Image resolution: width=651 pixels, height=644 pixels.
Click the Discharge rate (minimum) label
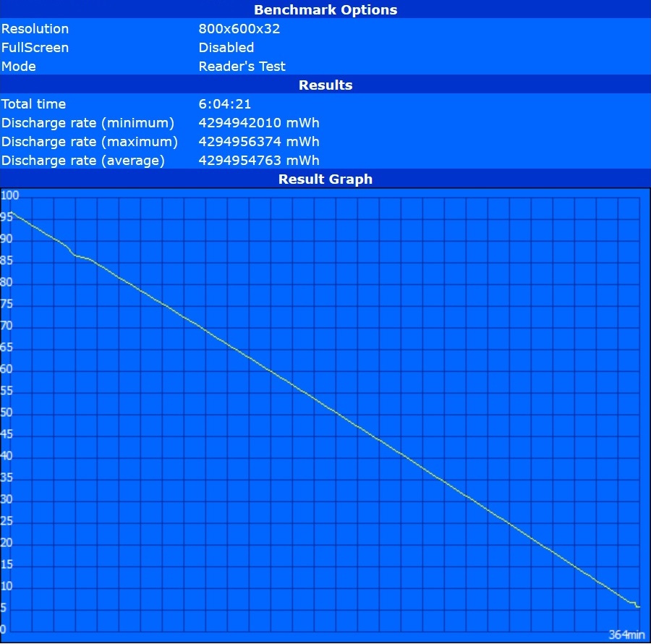click(88, 123)
